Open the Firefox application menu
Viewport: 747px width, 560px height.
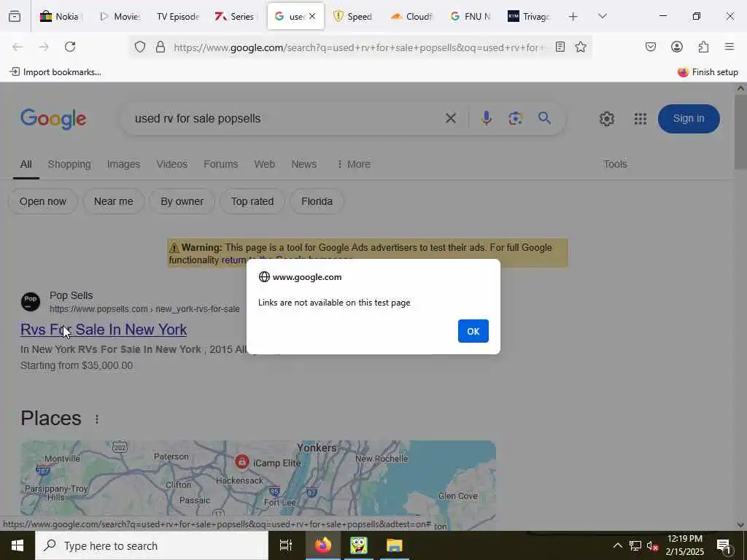[729, 47]
